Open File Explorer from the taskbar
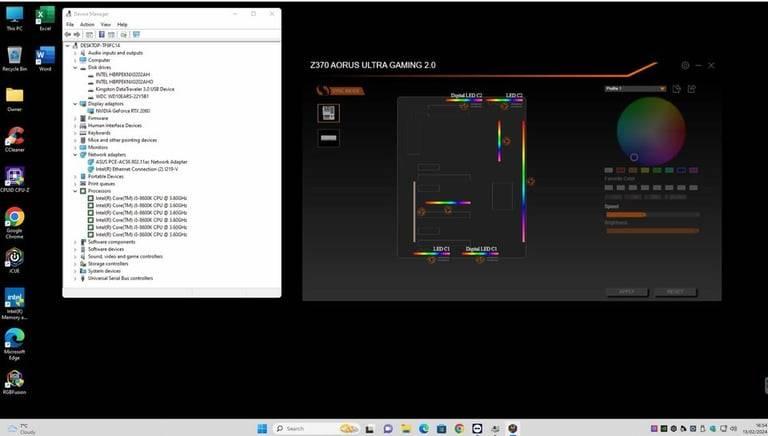 click(x=406, y=429)
